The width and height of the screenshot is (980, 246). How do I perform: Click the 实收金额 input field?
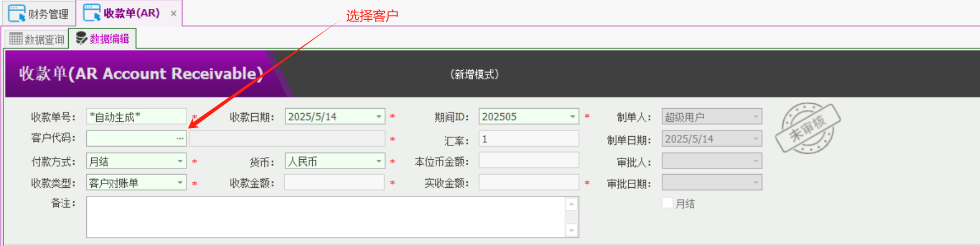[529, 182]
